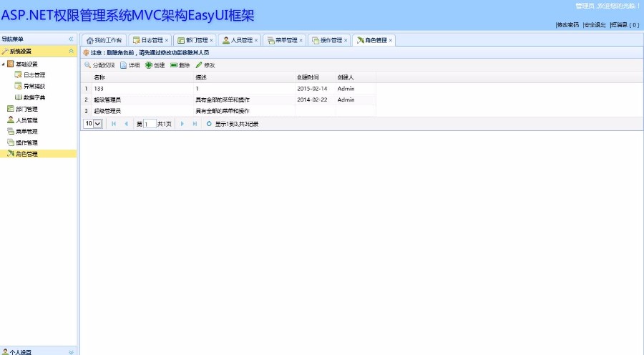The image size is (644, 355).
Task: Click the page number input field
Action: pyautogui.click(x=150, y=124)
